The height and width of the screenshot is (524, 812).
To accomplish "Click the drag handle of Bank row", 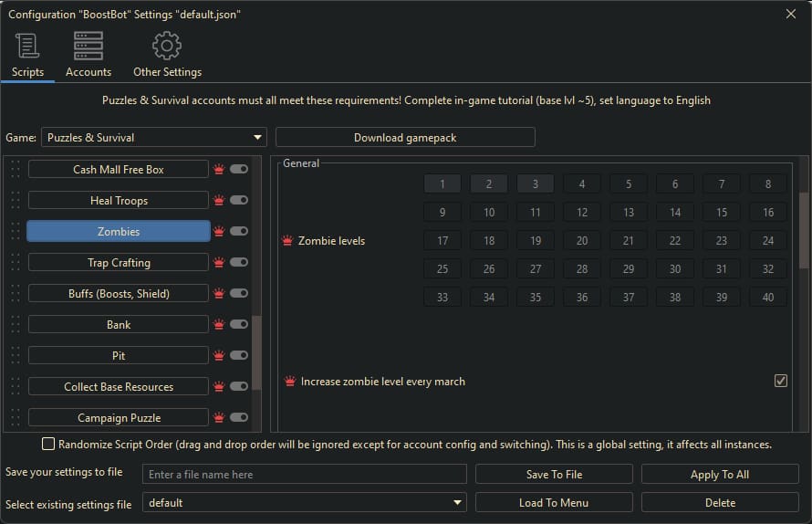I will [x=16, y=325].
